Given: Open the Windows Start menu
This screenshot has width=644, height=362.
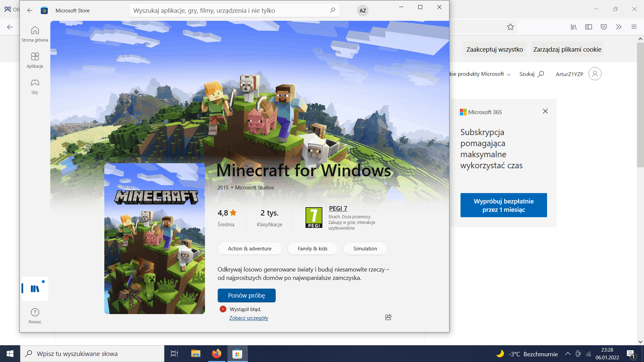Looking at the screenshot, I should point(10,354).
